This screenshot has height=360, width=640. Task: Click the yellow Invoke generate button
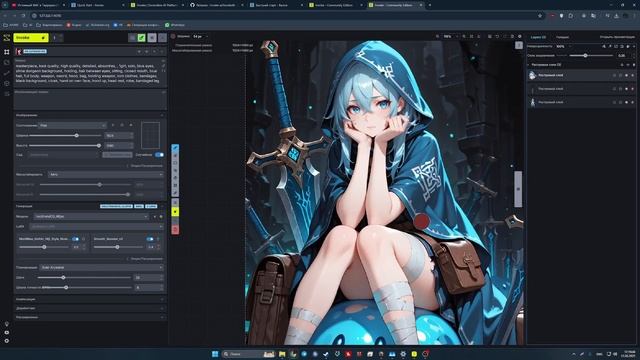pos(31,38)
